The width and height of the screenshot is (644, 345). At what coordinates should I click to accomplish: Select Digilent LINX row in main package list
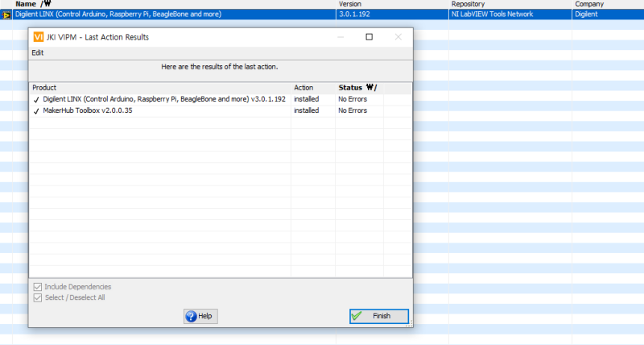pos(322,15)
